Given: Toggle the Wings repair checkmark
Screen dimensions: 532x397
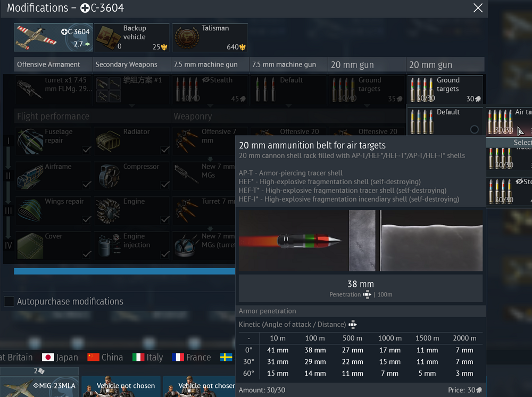Looking at the screenshot, I should (x=86, y=220).
